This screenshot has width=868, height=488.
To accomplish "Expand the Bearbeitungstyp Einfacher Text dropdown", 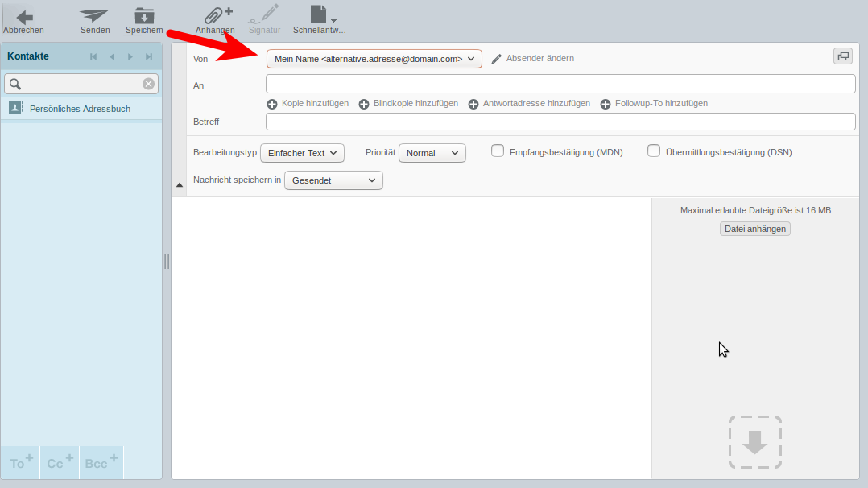I will (x=302, y=153).
